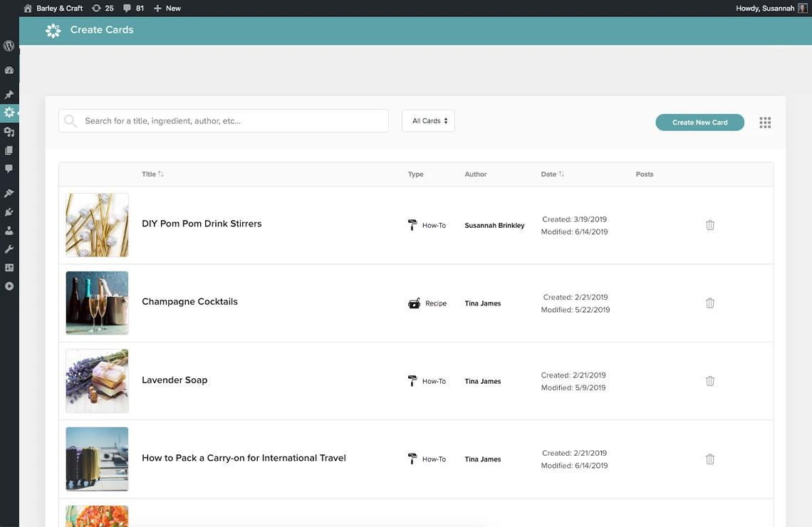Delete the How to Pack a Carry-on card

pos(710,459)
